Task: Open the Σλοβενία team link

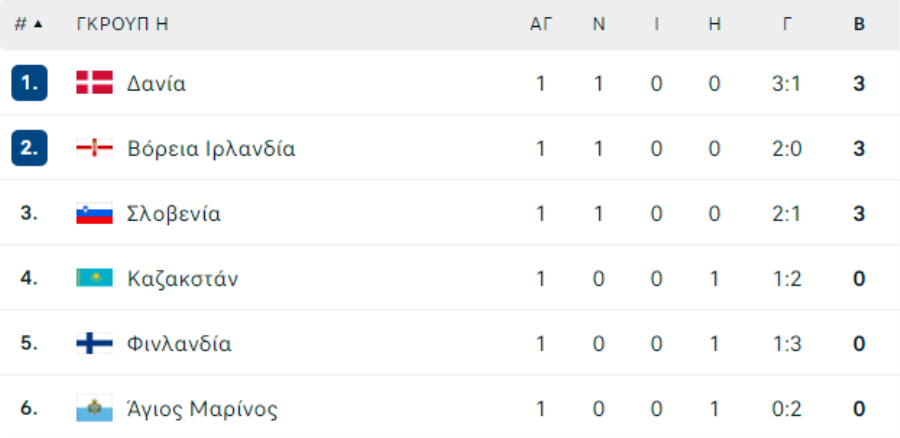Action: point(174,214)
